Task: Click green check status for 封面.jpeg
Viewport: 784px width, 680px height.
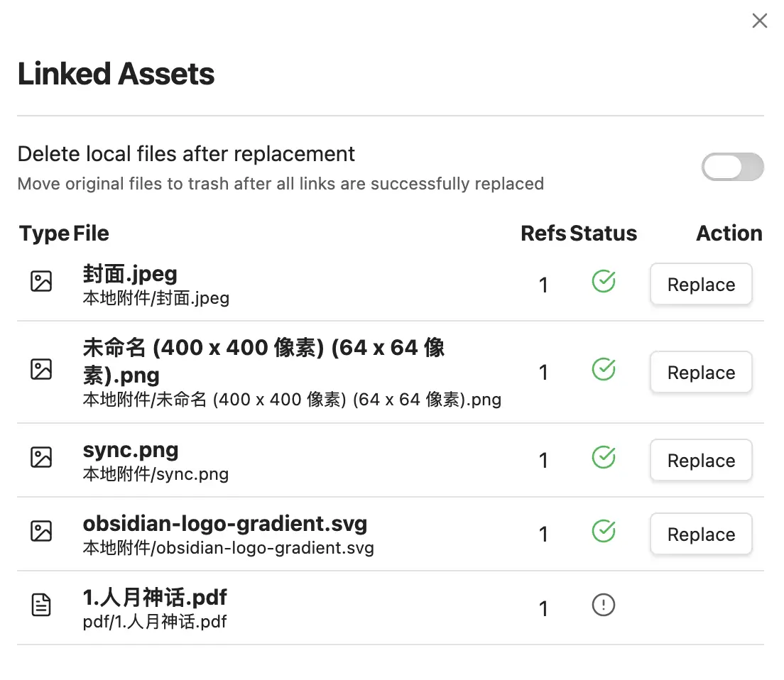Action: click(603, 282)
